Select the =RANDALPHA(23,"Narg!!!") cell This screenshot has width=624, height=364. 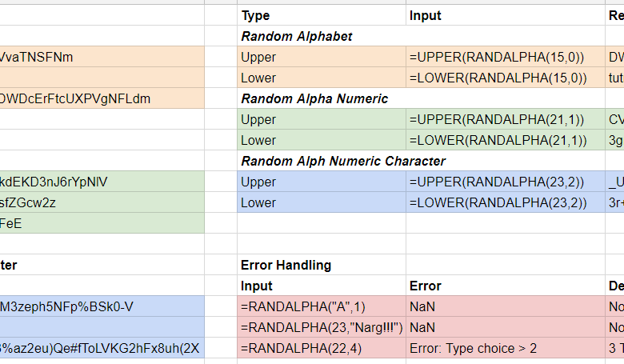pyautogui.click(x=320, y=327)
